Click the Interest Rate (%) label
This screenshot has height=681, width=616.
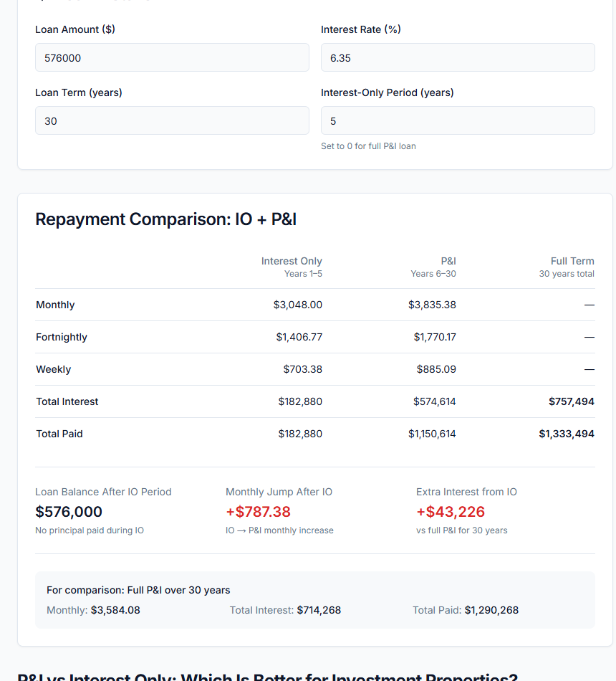click(x=360, y=29)
